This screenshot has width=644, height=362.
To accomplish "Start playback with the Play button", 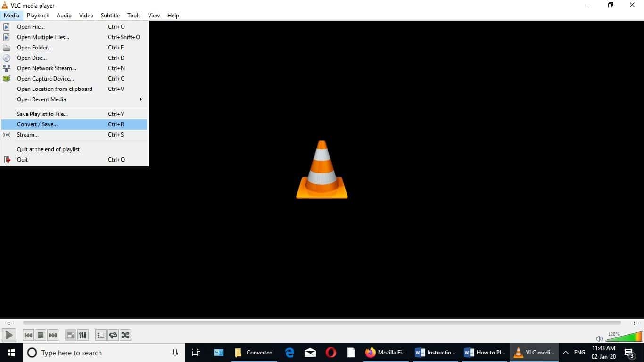I will 8,335.
